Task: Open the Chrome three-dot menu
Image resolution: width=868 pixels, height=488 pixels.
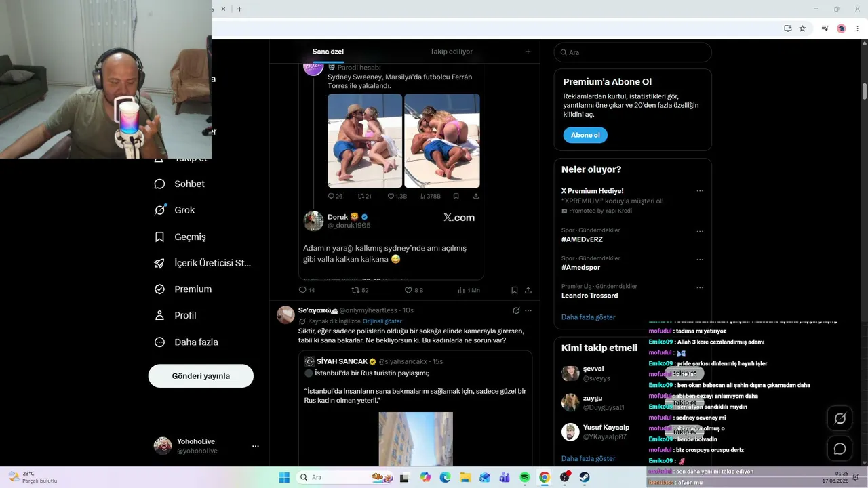Action: coord(858,28)
